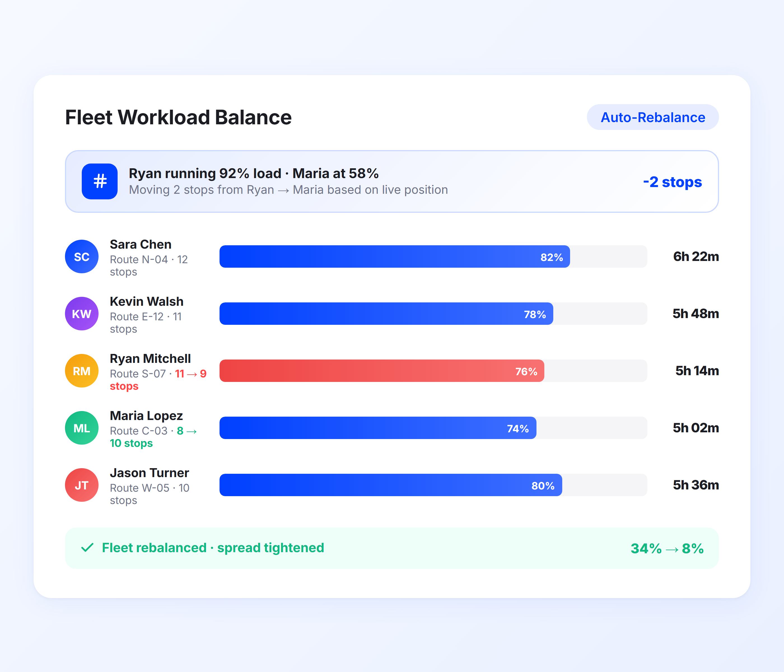
Task: Click Jason Turner's 80% load bar
Action: point(391,485)
